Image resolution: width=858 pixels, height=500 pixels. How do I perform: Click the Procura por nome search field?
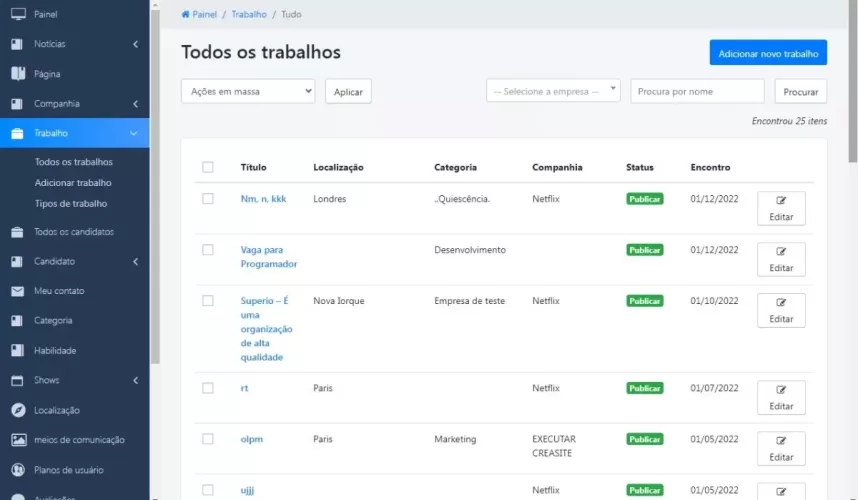[x=697, y=91]
